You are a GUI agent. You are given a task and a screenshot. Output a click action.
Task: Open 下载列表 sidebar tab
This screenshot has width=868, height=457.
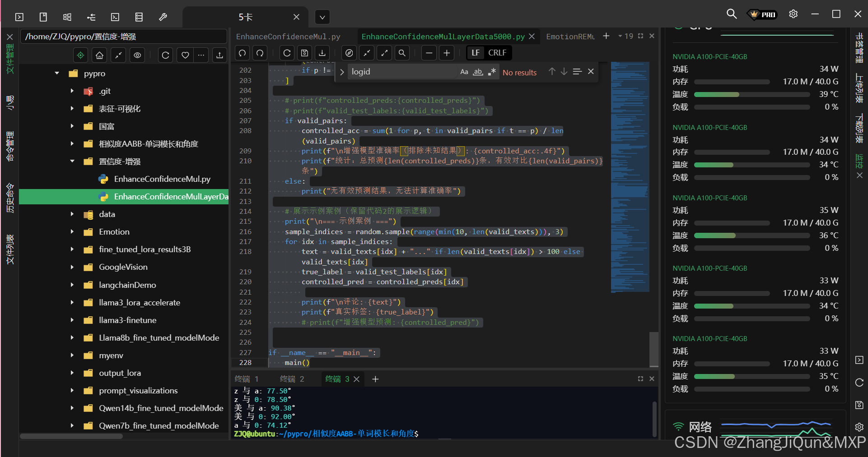[x=859, y=128]
